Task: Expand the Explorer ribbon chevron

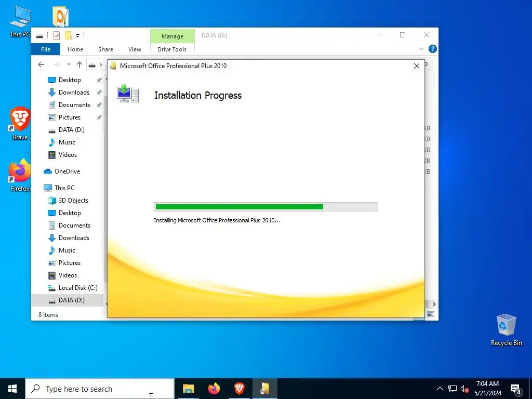Action: pos(421,49)
